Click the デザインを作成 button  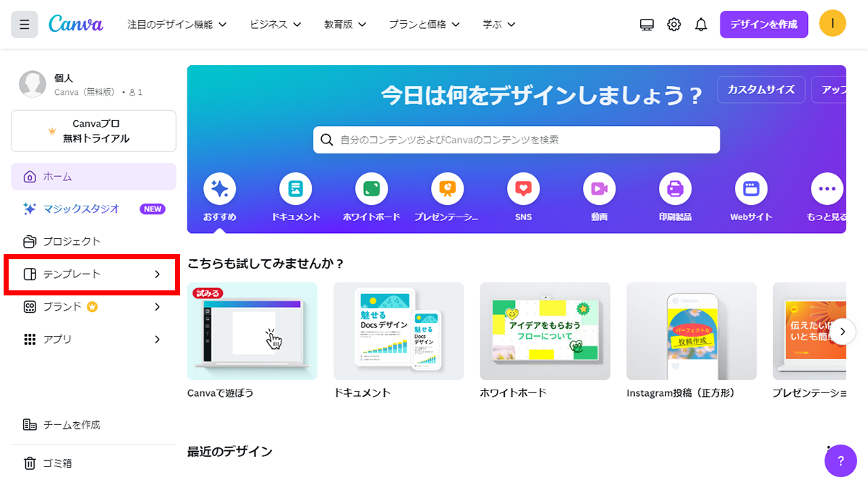pyautogui.click(x=764, y=24)
